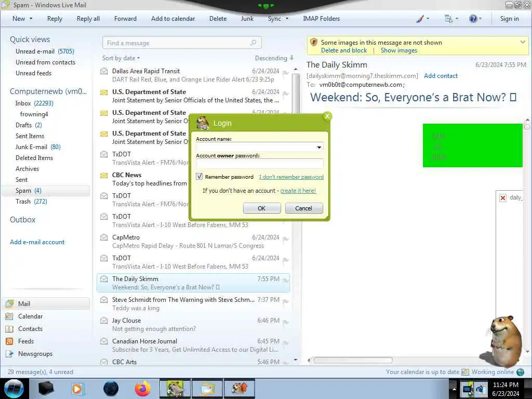Open the Calendar view icon
This screenshot has height=399, width=532.
(9, 316)
